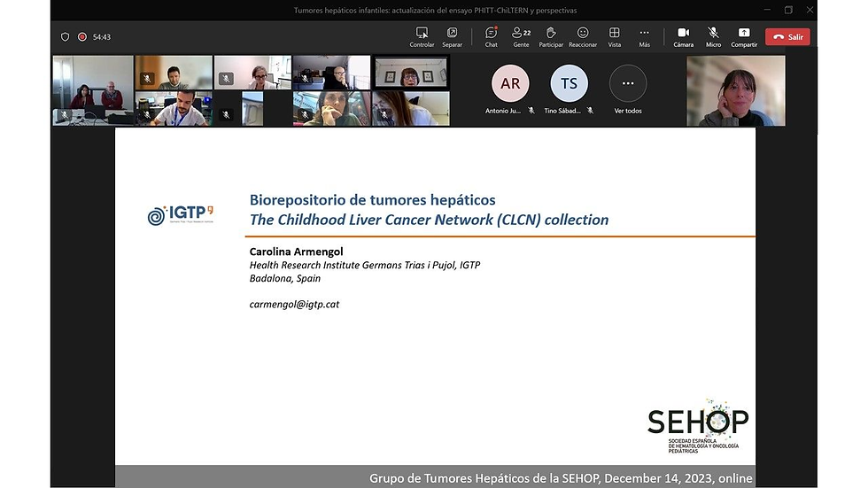Screen dimensions: 868x488
Task: Click the shield security icon
Action: (x=65, y=36)
